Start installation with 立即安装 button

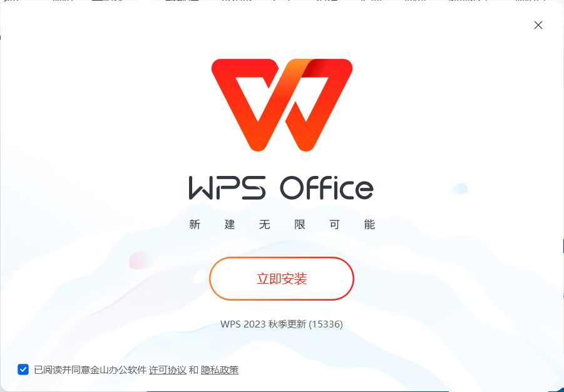pyautogui.click(x=282, y=279)
